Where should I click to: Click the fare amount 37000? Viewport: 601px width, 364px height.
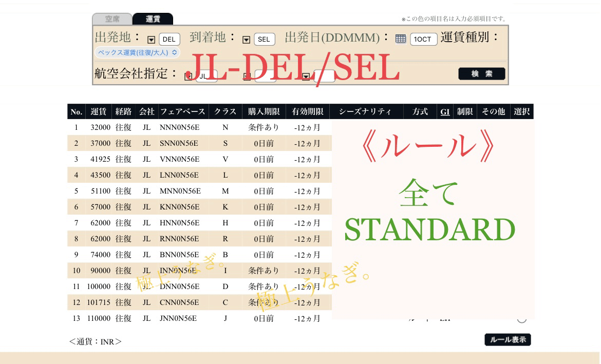pyautogui.click(x=100, y=143)
